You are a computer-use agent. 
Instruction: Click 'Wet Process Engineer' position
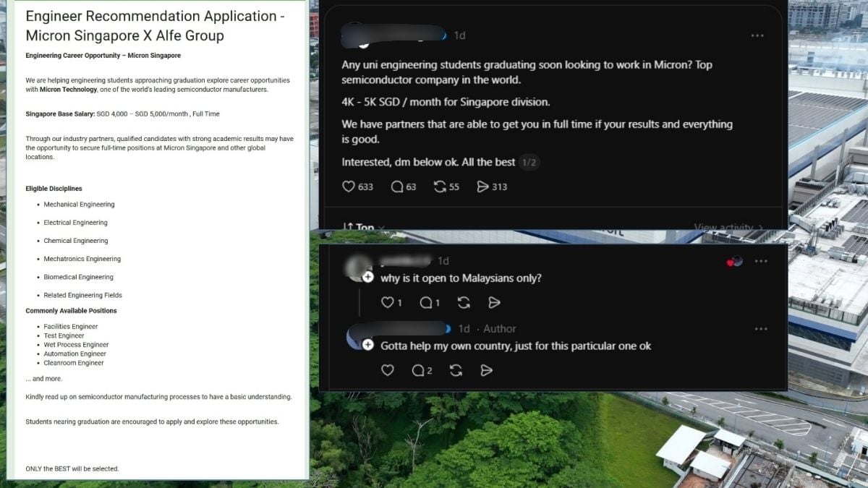(x=76, y=345)
